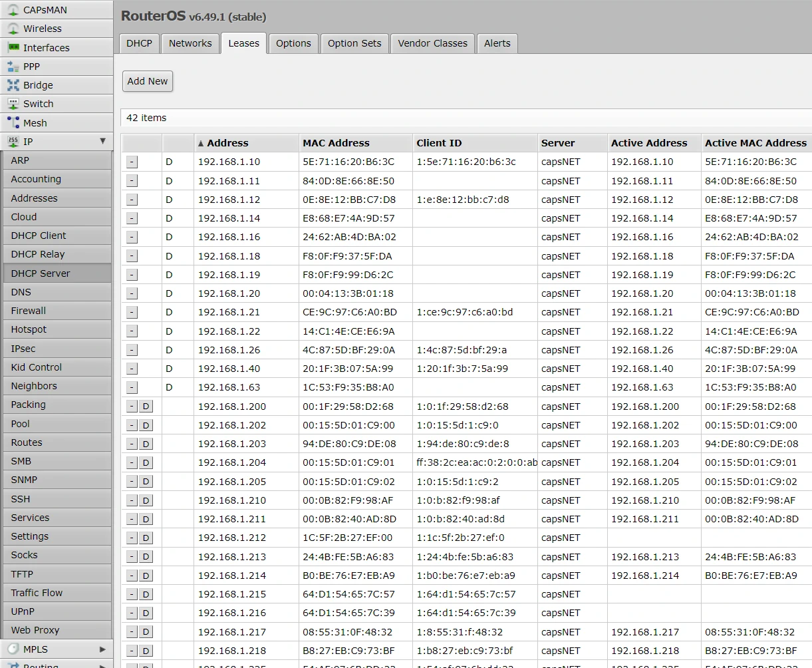The width and height of the screenshot is (812, 668).
Task: Click the CAPsMAN icon in sidebar
Action: (x=13, y=10)
